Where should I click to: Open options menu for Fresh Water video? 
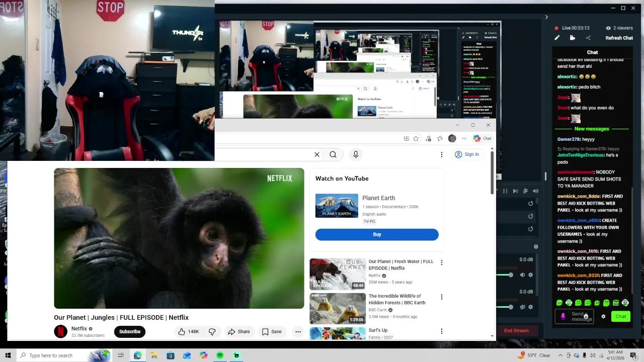tap(442, 262)
